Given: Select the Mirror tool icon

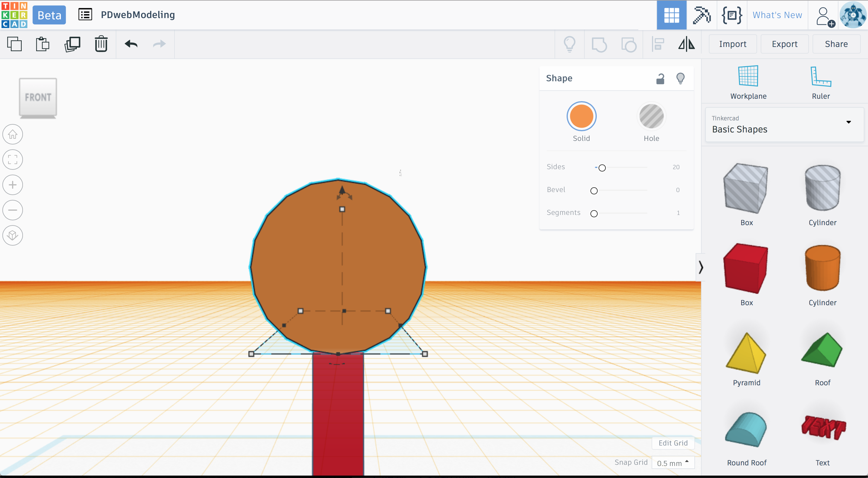Looking at the screenshot, I should (x=686, y=44).
